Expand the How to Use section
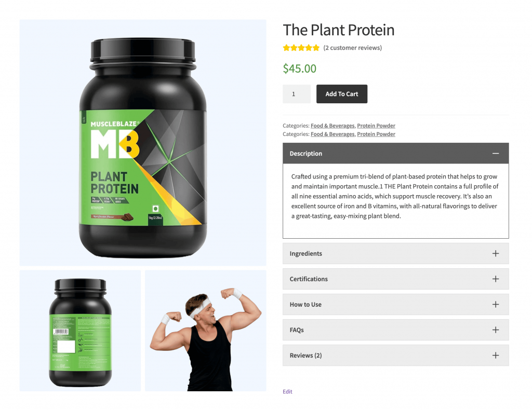Image resolution: width=532 pixels, height=411 pixels. click(x=395, y=304)
